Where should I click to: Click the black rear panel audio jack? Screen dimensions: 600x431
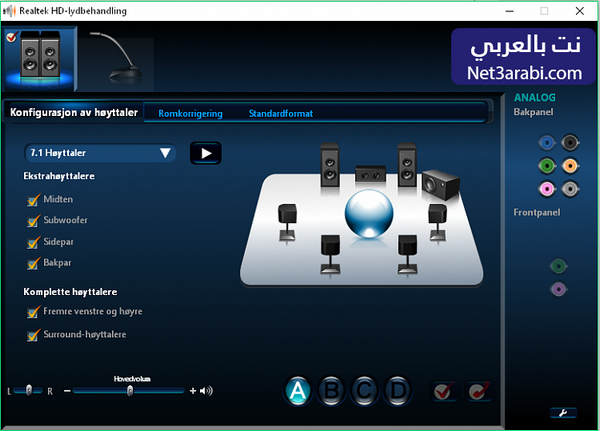click(x=570, y=143)
